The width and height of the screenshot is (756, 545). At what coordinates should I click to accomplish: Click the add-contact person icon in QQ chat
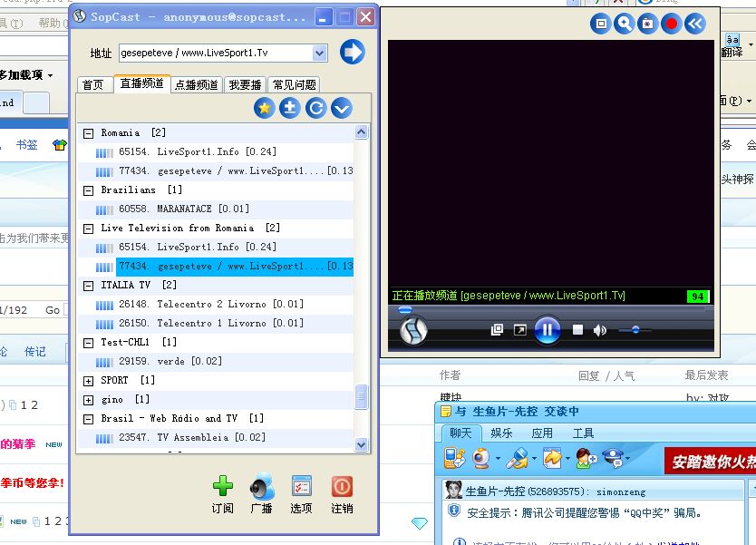coord(586,459)
